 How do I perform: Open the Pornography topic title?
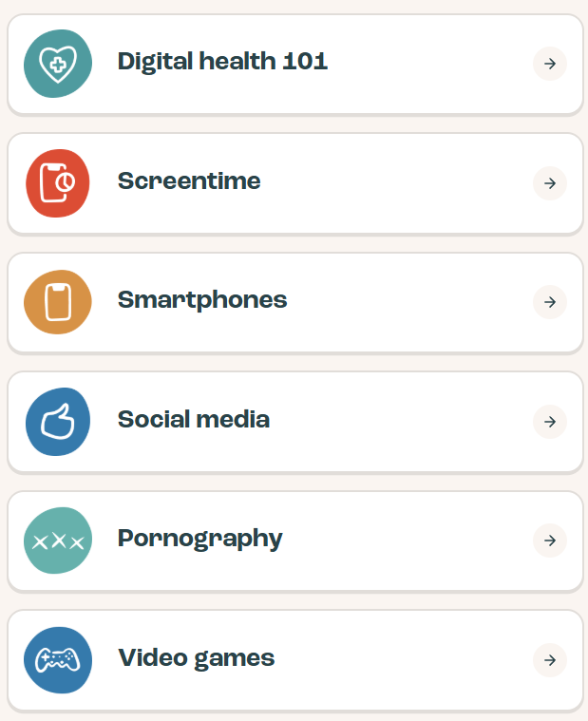(x=200, y=539)
